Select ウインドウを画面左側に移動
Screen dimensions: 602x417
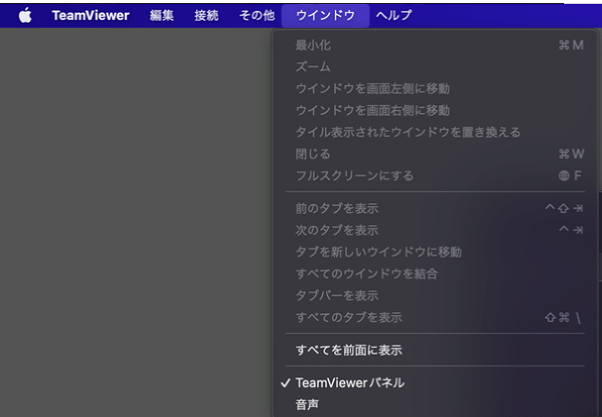[436, 89]
